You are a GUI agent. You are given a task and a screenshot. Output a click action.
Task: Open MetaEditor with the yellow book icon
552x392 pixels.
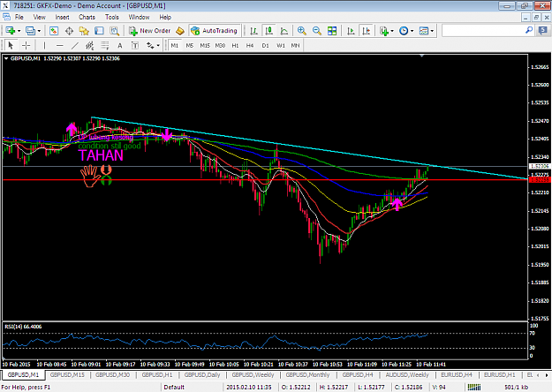(180, 31)
